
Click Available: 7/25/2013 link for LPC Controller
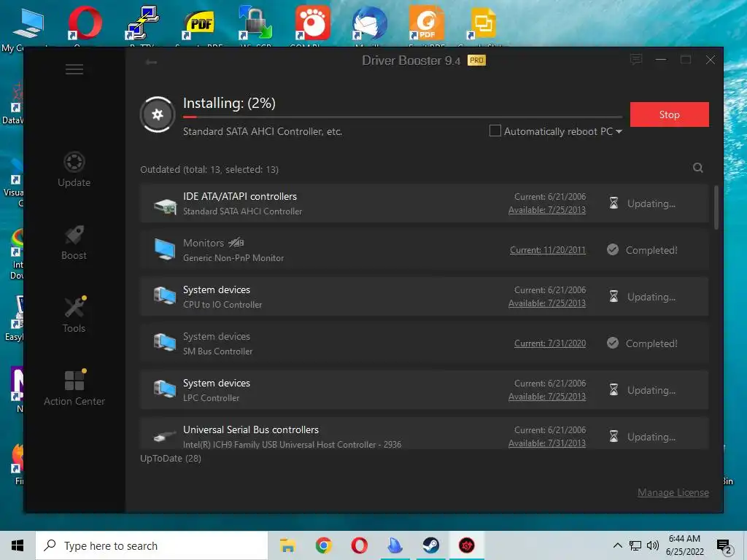click(547, 396)
